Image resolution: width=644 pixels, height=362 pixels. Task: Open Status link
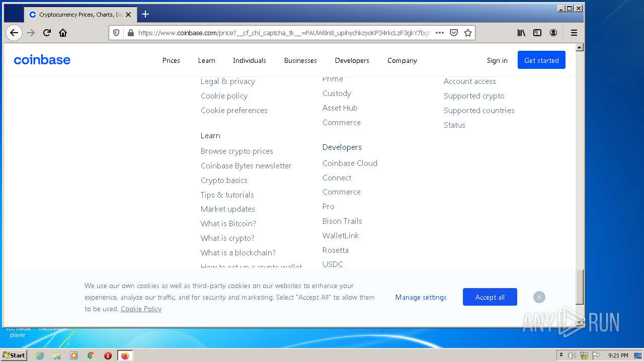[x=454, y=125]
